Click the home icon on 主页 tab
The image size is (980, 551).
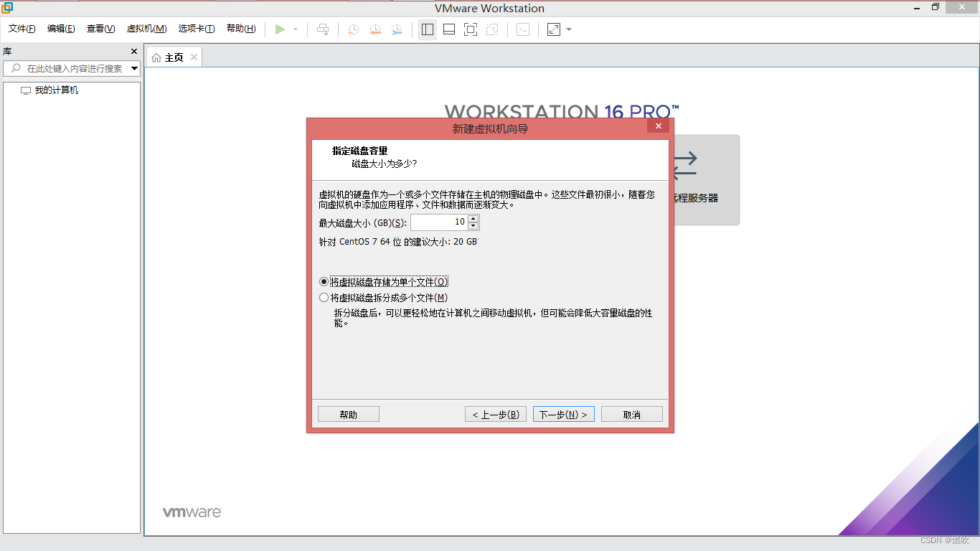(156, 57)
